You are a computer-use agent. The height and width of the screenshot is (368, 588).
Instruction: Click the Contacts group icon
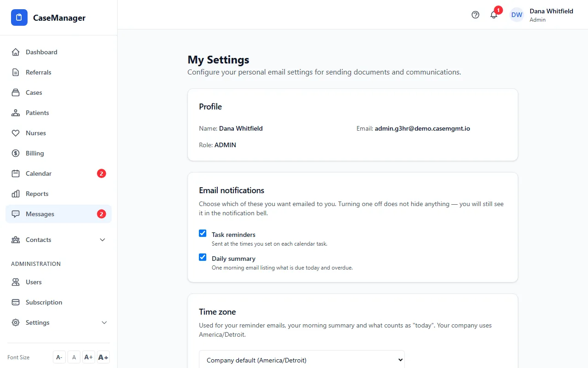click(16, 240)
